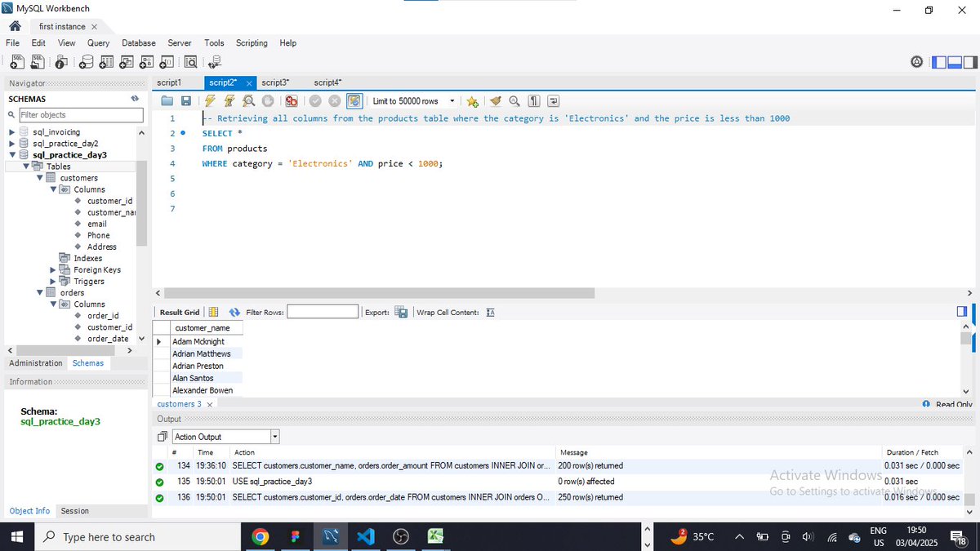
Task: Create a new function icon
Action: click(x=167, y=61)
